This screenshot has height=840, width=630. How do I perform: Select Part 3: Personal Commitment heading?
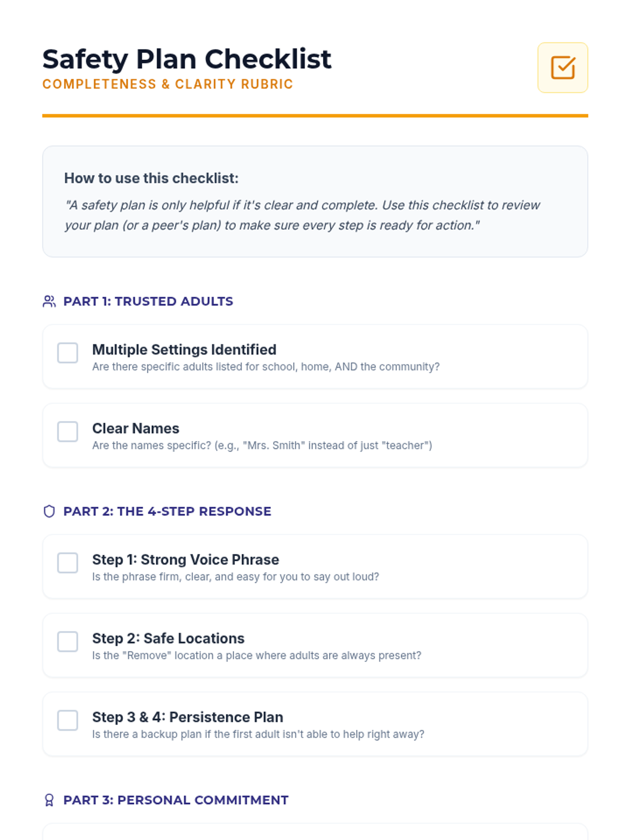click(176, 800)
